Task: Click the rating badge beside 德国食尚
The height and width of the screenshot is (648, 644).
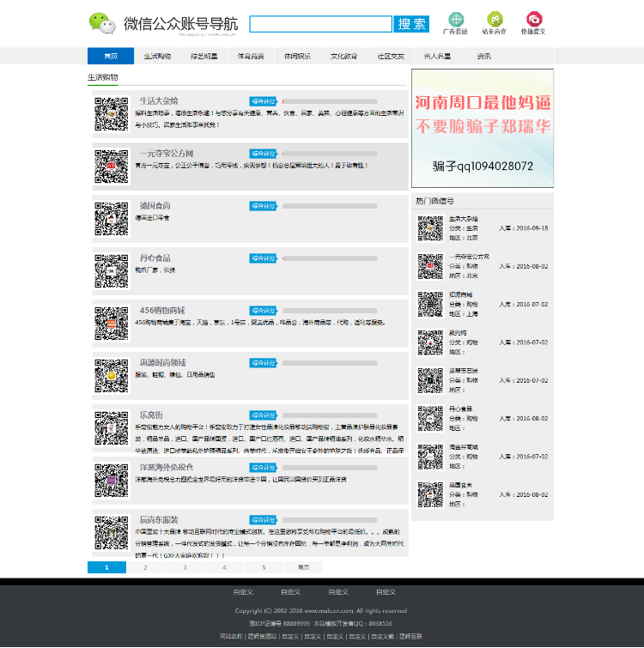Action: click(264, 206)
